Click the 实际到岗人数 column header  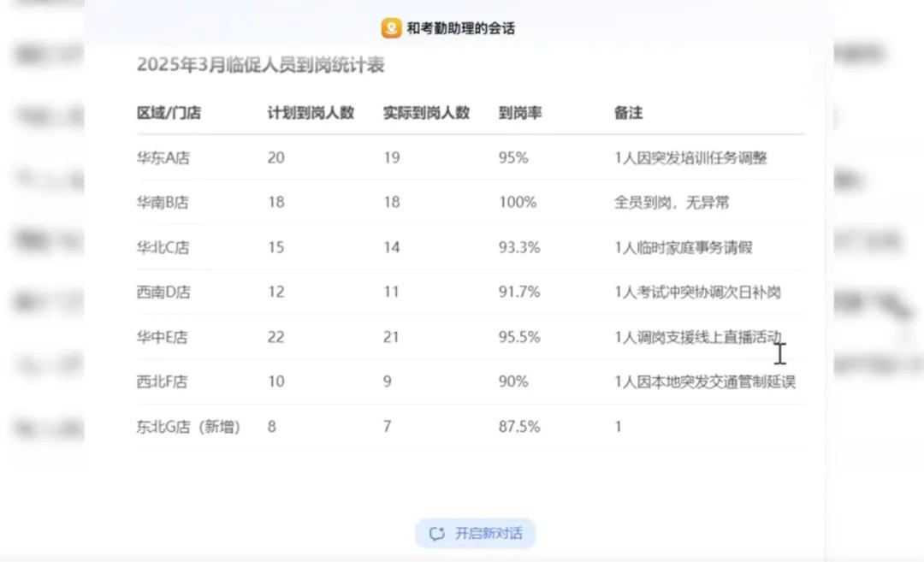(426, 113)
